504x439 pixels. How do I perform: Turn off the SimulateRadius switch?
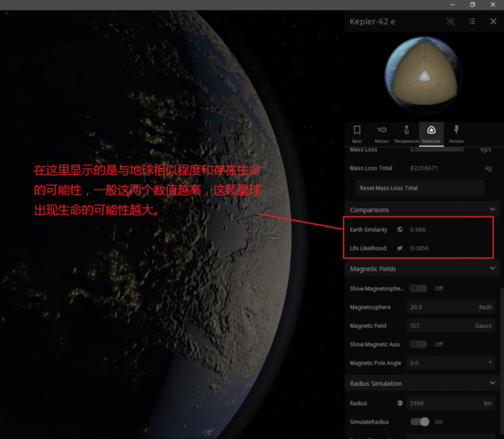[420, 422]
